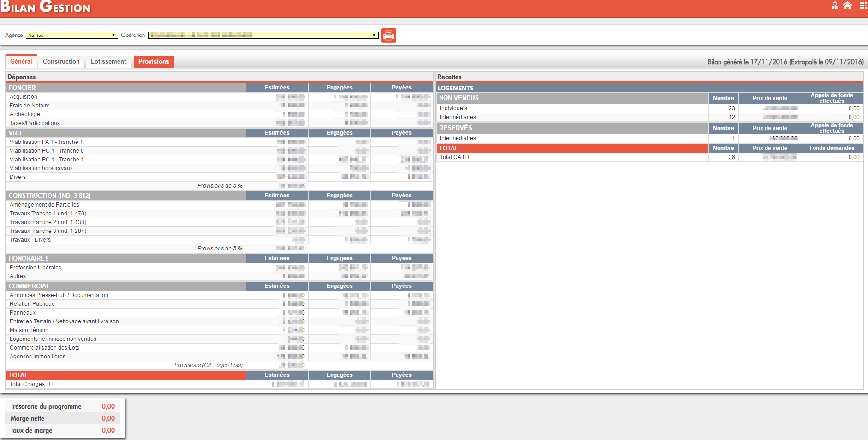Open the user profile icon
868x440 pixels.
834,6
